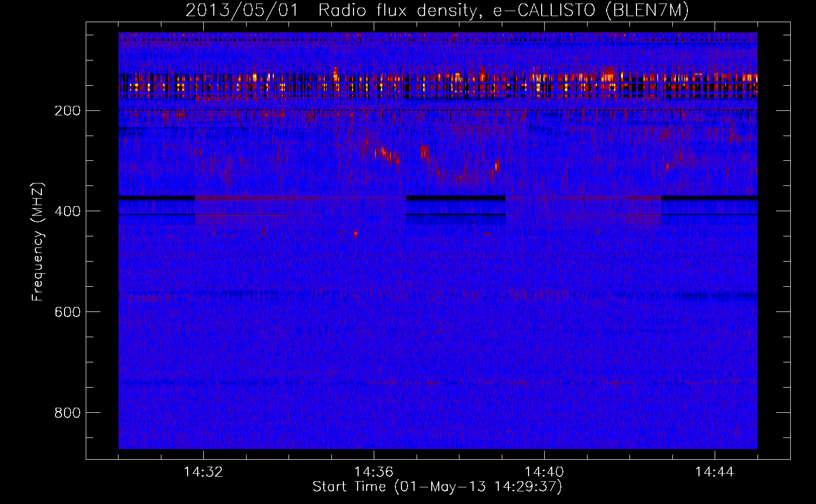Click the 14:32 time tick label

tap(203, 472)
